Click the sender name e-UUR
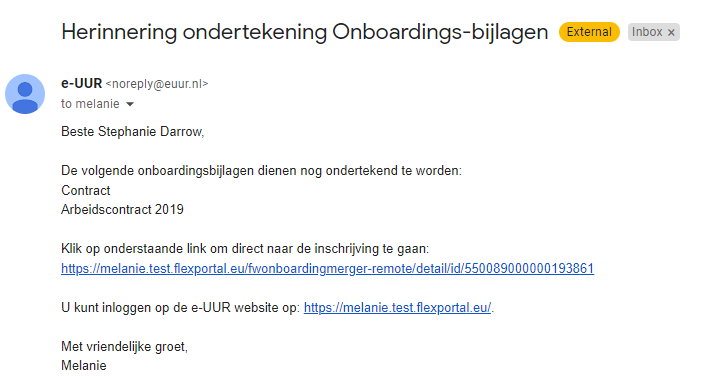Image resolution: width=724 pixels, height=391 pixels. 81,84
